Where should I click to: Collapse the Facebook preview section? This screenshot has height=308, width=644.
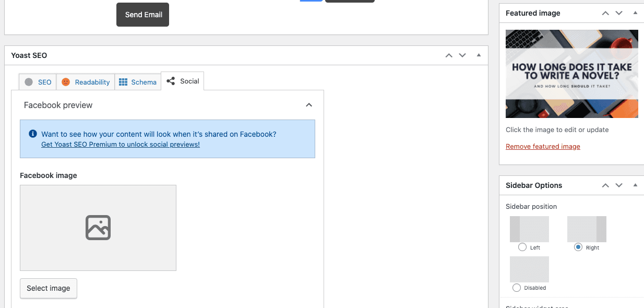(309, 105)
